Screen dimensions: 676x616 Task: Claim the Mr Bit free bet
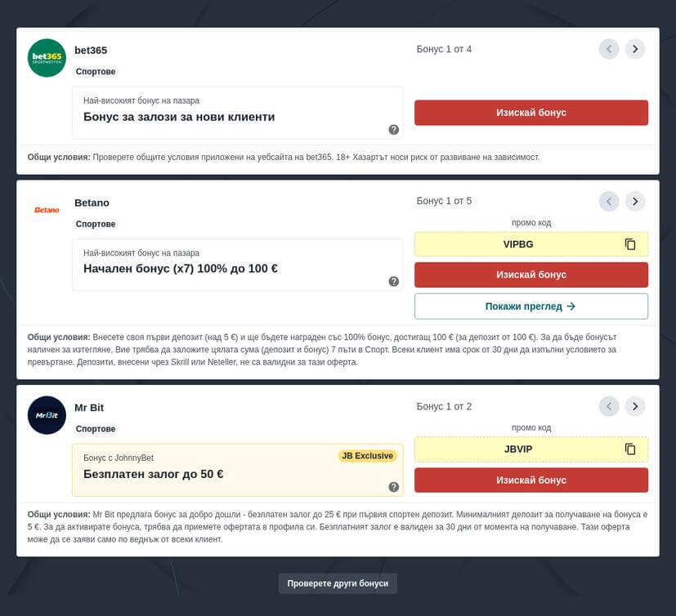click(531, 480)
